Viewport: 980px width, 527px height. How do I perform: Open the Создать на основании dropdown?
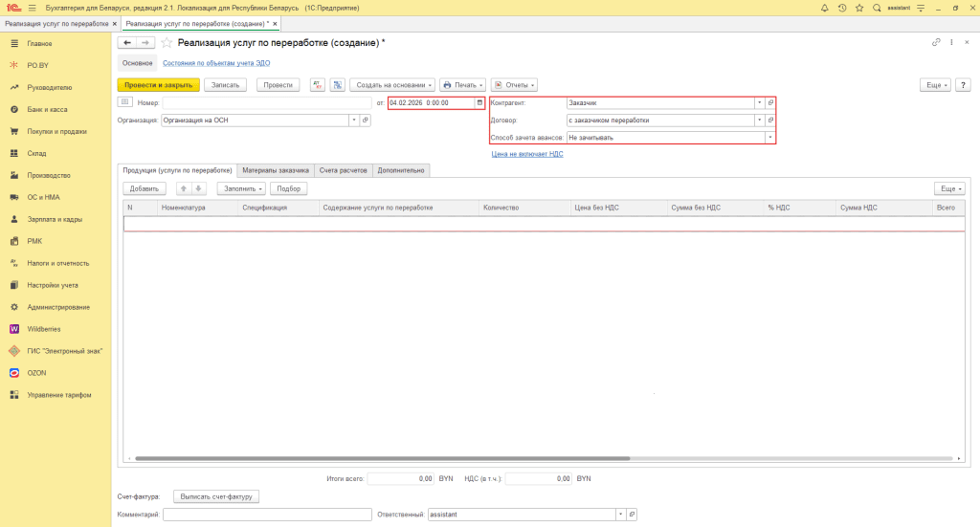click(392, 84)
